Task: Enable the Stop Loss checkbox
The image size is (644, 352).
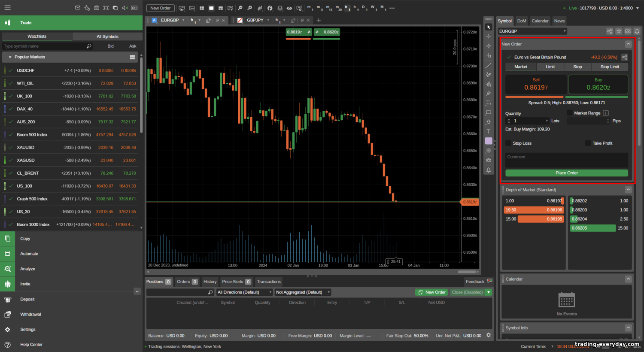Action: click(x=508, y=143)
